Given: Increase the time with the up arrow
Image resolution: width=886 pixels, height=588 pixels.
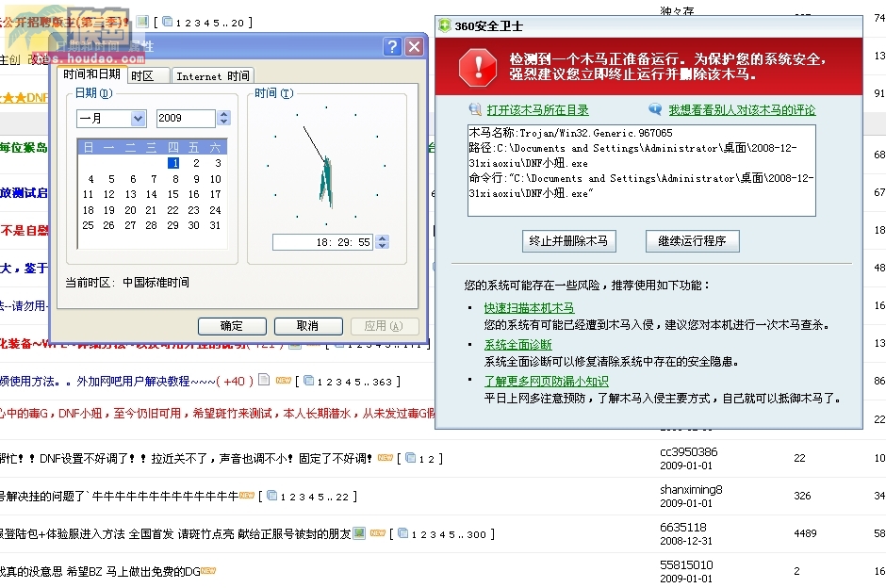Looking at the screenshot, I should point(383,238).
